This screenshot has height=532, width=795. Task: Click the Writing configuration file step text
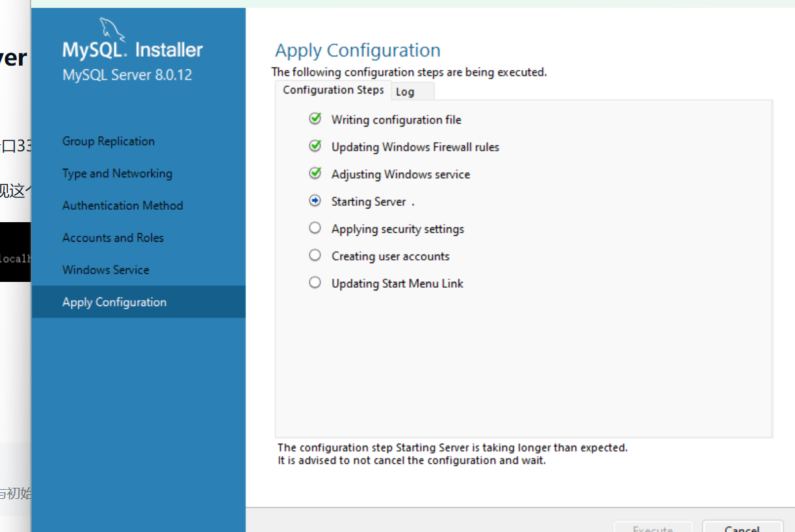[x=397, y=120]
